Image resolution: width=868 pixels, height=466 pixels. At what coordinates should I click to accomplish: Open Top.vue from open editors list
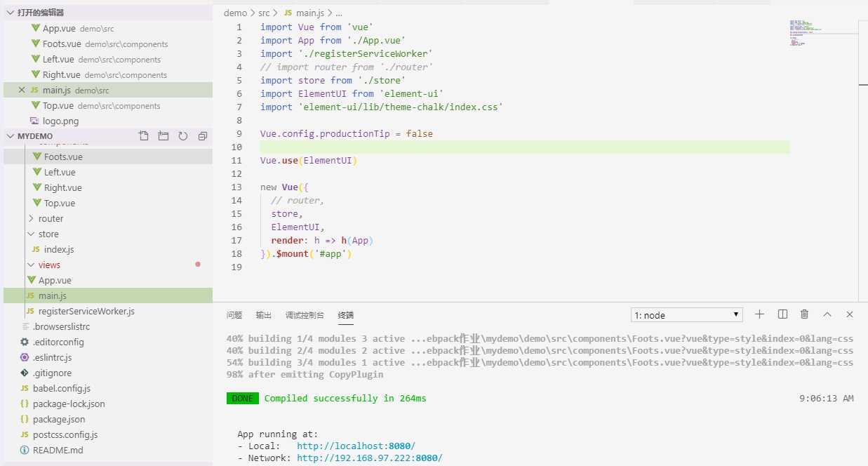[x=107, y=105]
